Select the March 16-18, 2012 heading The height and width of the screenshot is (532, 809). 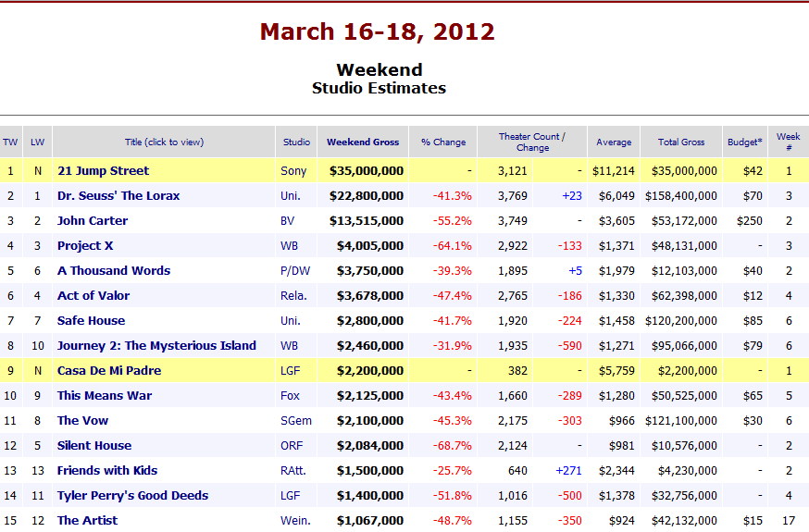pyautogui.click(x=377, y=31)
